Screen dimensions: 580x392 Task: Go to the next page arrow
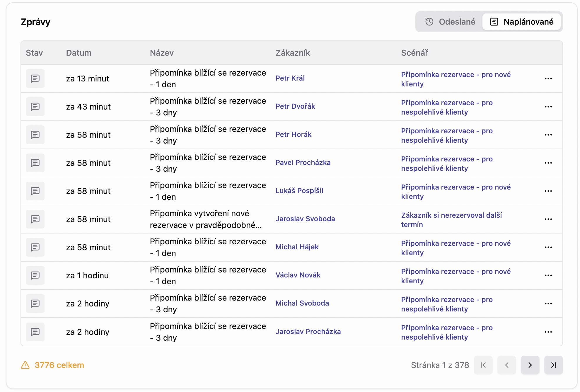click(530, 365)
